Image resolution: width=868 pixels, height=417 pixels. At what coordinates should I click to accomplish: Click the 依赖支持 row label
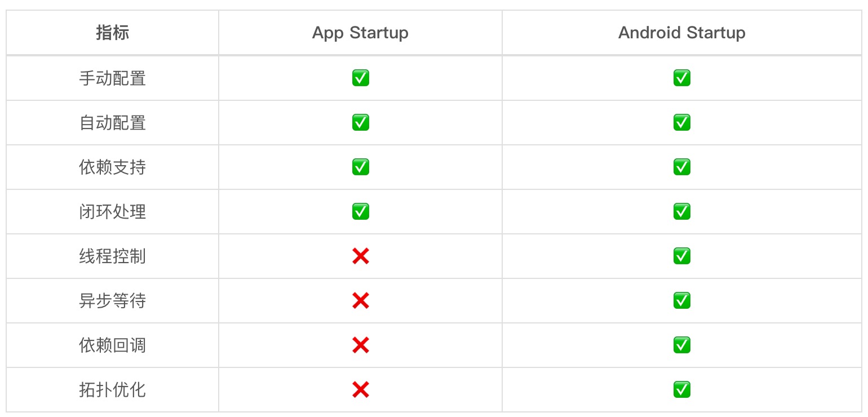[112, 167]
